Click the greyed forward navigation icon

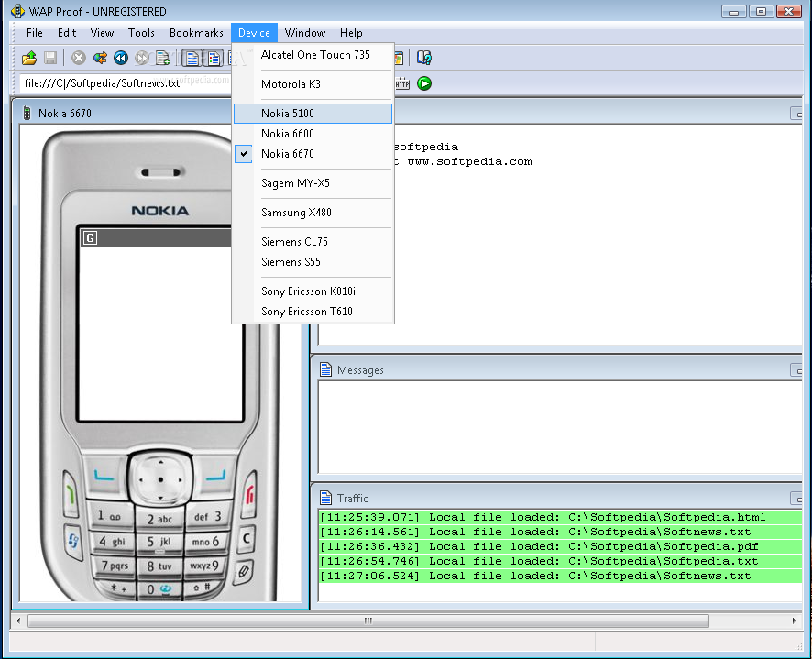(141, 58)
